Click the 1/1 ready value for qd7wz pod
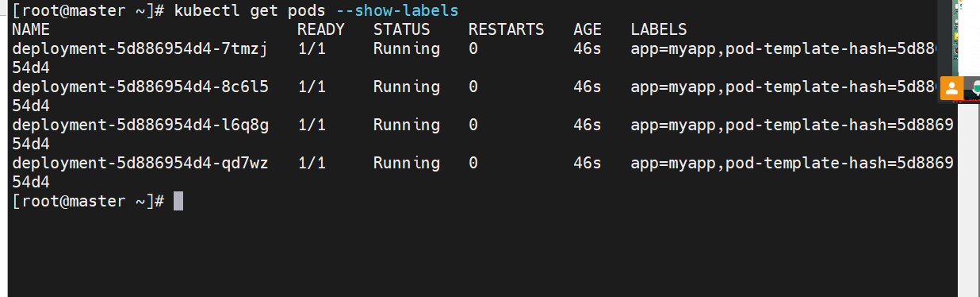The image size is (980, 297). 312,163
